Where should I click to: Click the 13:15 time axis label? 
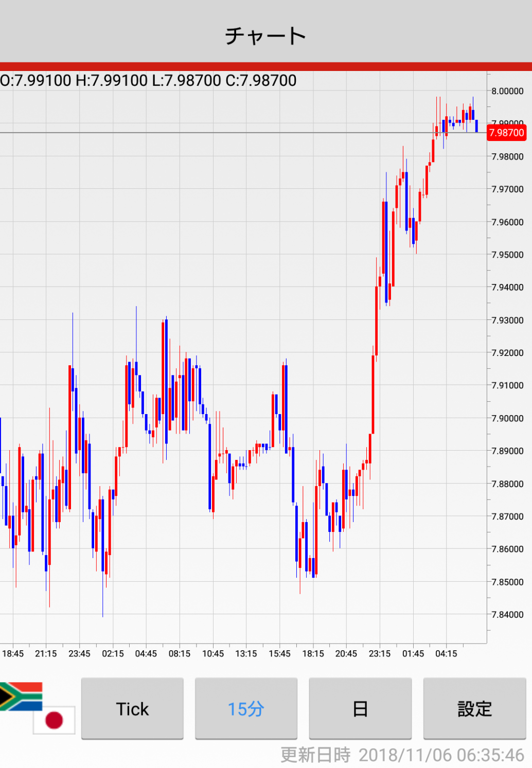(x=246, y=653)
